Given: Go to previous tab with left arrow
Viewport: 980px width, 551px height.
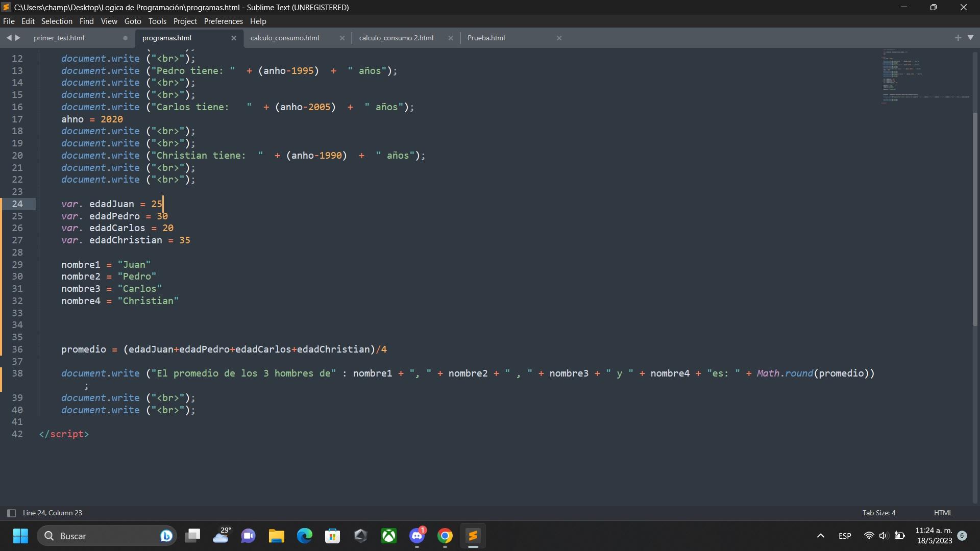Looking at the screenshot, I should coord(9,38).
